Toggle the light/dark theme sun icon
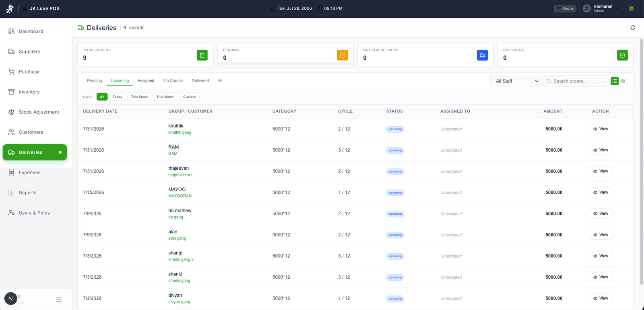644x310 pixels. pyautogui.click(x=632, y=8)
